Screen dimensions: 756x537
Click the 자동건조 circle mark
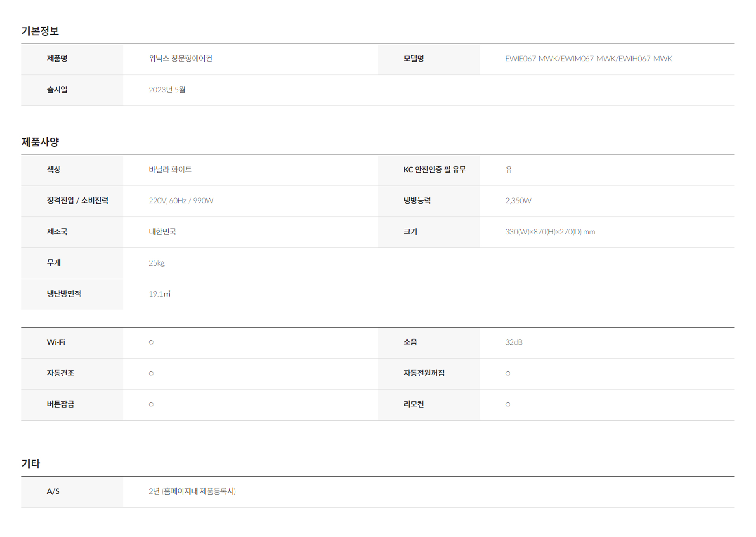[x=151, y=374]
